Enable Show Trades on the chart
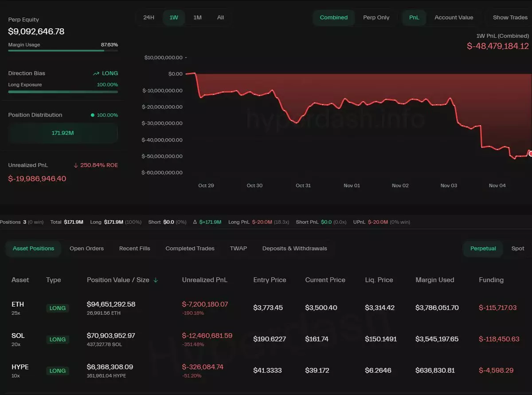532x395 pixels. [510, 18]
